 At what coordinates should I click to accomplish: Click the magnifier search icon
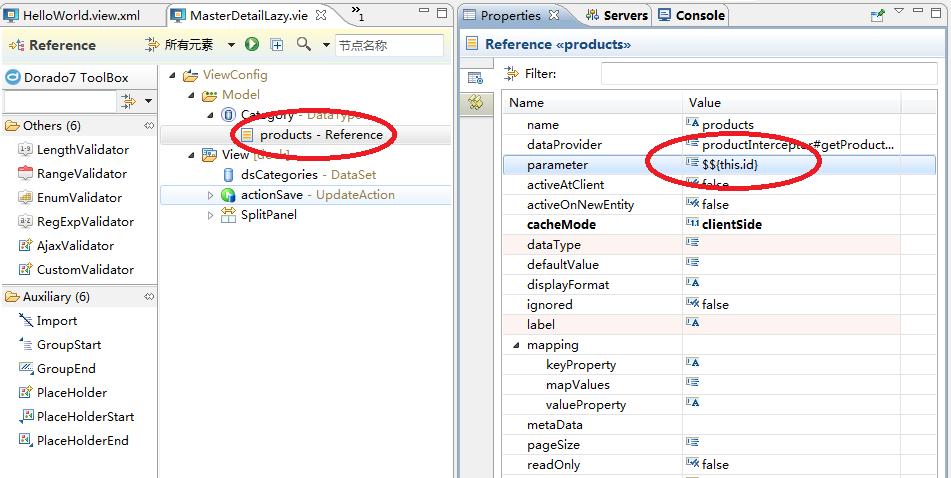coord(303,45)
